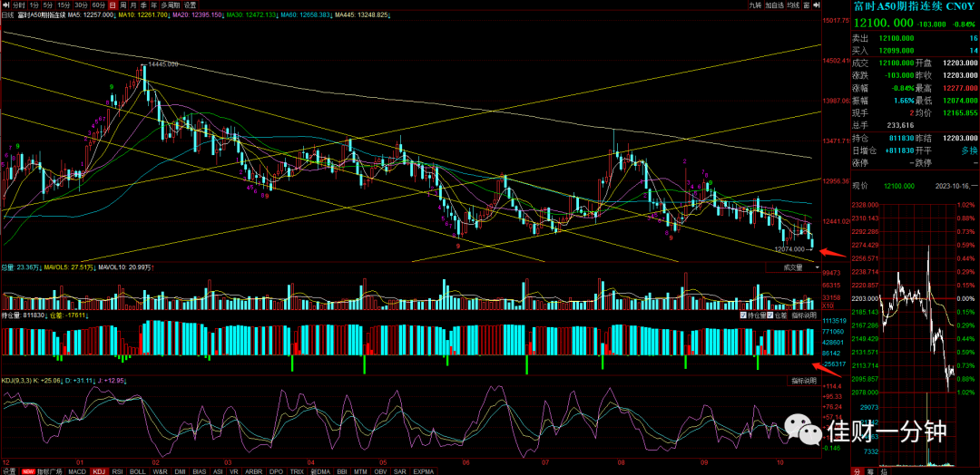This screenshot has width=980, height=475.
Task: Select the 30分 period
Action: 82,5
